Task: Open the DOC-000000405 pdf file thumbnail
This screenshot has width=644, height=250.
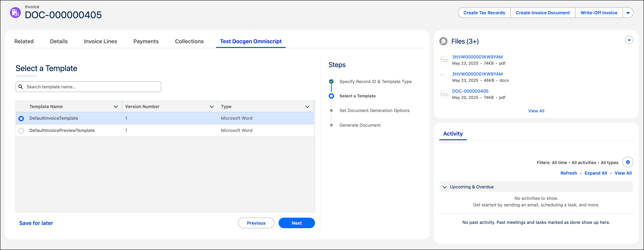Action: pos(444,94)
